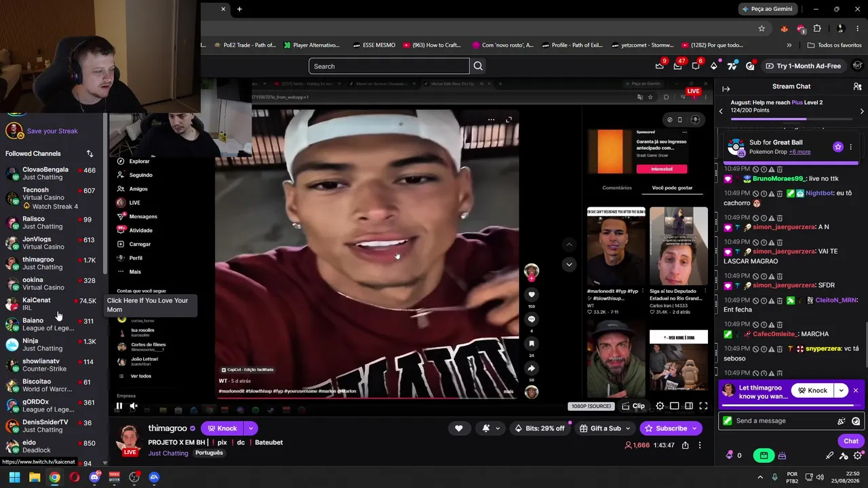Image resolution: width=868 pixels, height=488 pixels.
Task: Go to previous community goal in chat
Action: [721, 110]
